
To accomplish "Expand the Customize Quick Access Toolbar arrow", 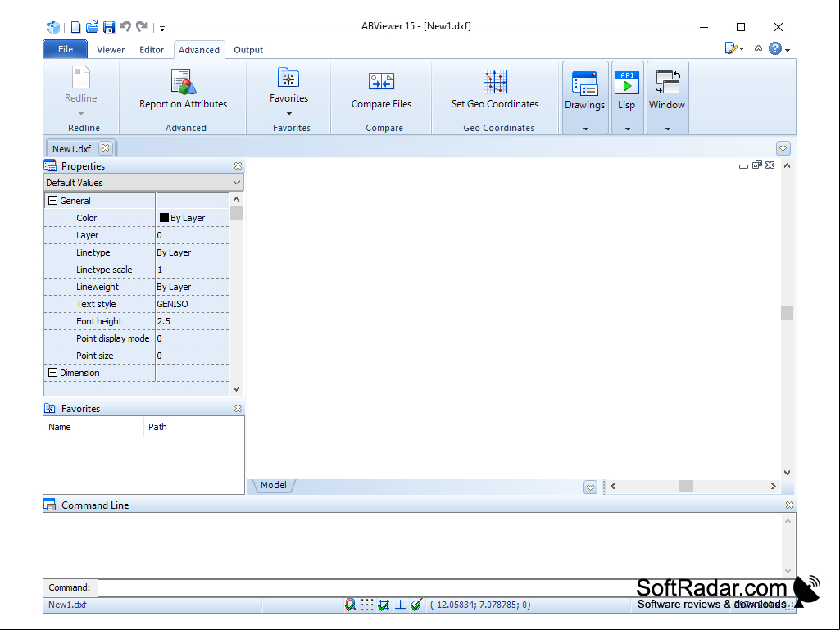I will point(161,29).
